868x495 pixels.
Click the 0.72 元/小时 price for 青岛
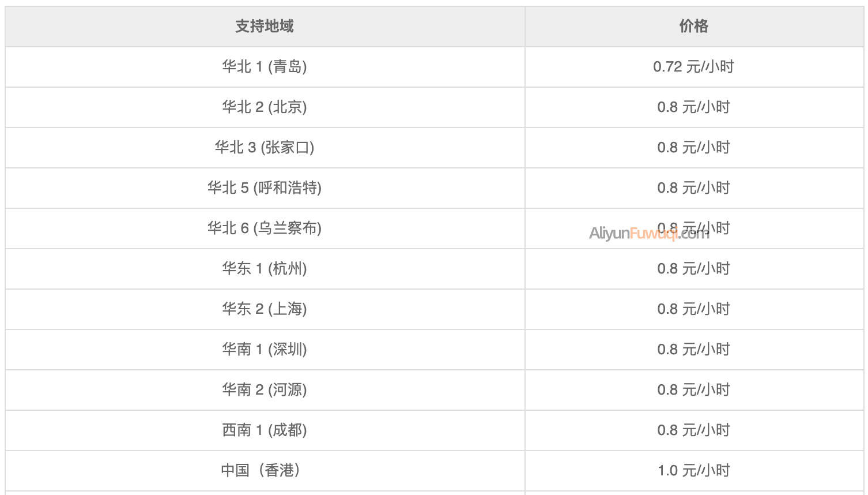coord(694,67)
